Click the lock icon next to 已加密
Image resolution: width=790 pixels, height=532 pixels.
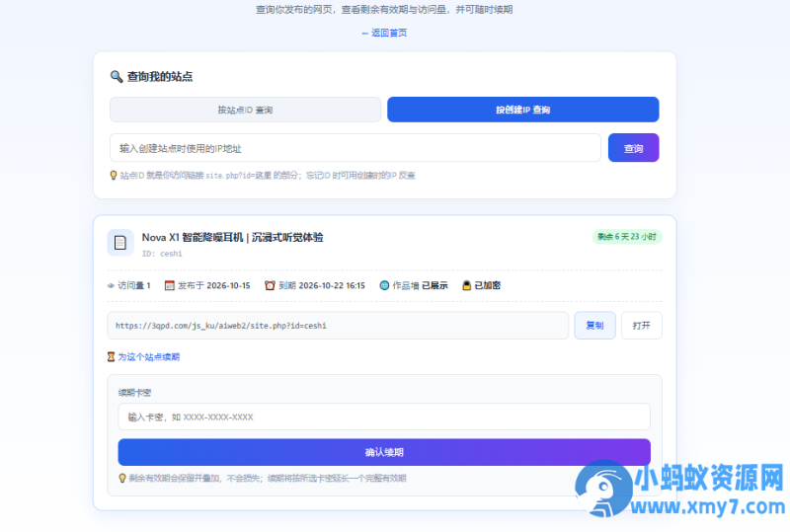[466, 285]
